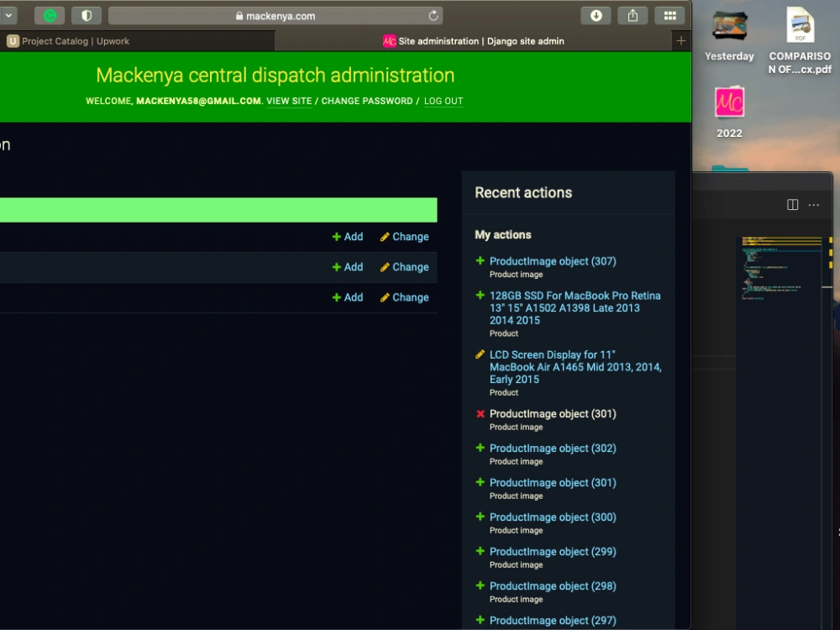Click the shield privacy icon in the toolbar
The image size is (840, 630).
87,15
